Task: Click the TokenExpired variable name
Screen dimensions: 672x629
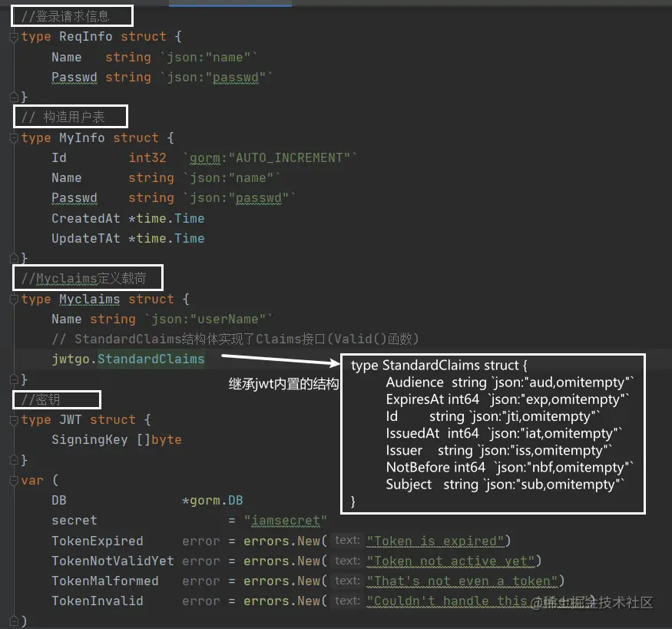Action: [x=98, y=541]
